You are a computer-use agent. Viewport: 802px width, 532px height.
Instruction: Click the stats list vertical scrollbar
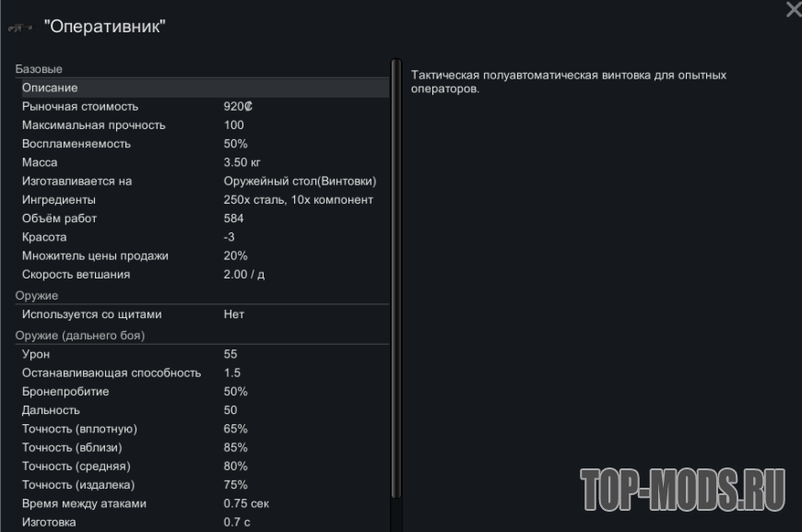[x=396, y=277]
